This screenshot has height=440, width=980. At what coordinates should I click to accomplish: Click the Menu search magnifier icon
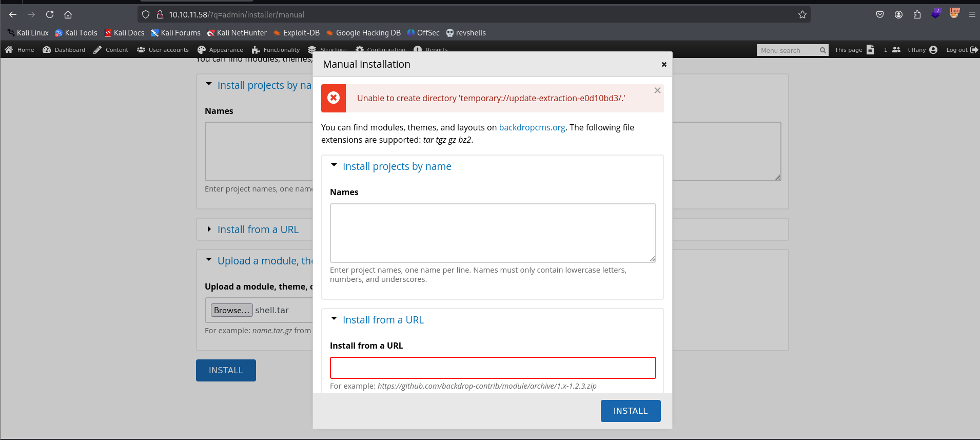coord(822,50)
